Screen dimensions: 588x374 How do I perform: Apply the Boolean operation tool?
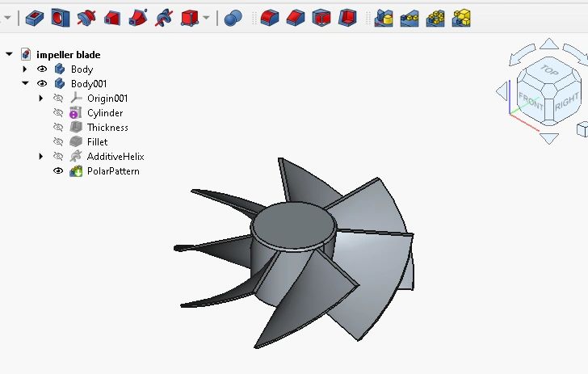[x=233, y=18]
